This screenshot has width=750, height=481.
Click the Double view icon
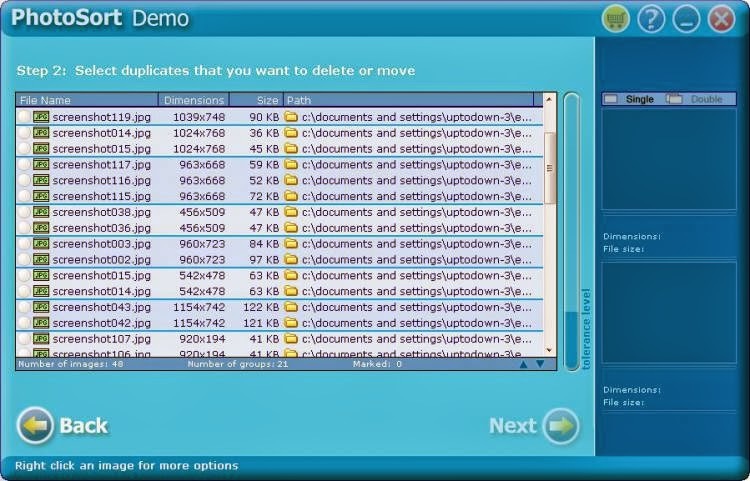(674, 99)
